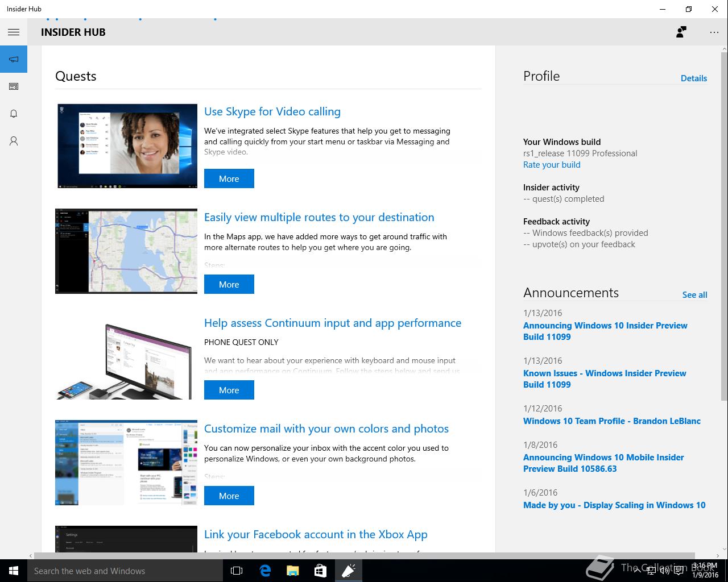The width and height of the screenshot is (728, 582).
Task: Open the more options ellipsis menu
Action: coord(714,32)
